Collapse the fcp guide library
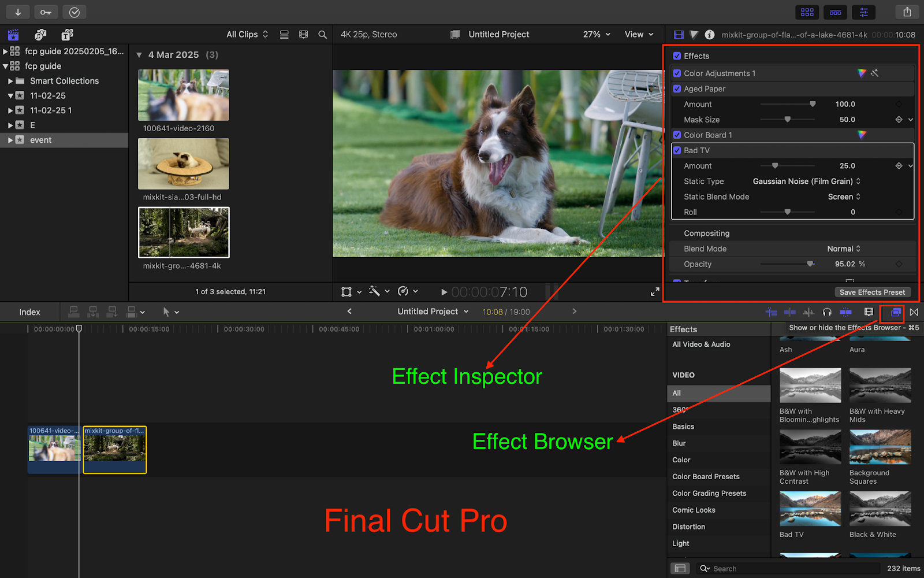This screenshot has height=578, width=924. (5, 66)
